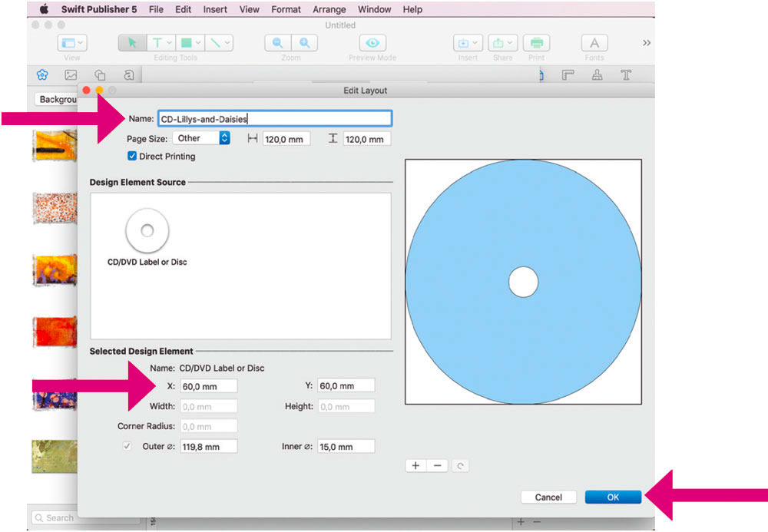
Task: Click the zoom out magnifier
Action: (278, 43)
